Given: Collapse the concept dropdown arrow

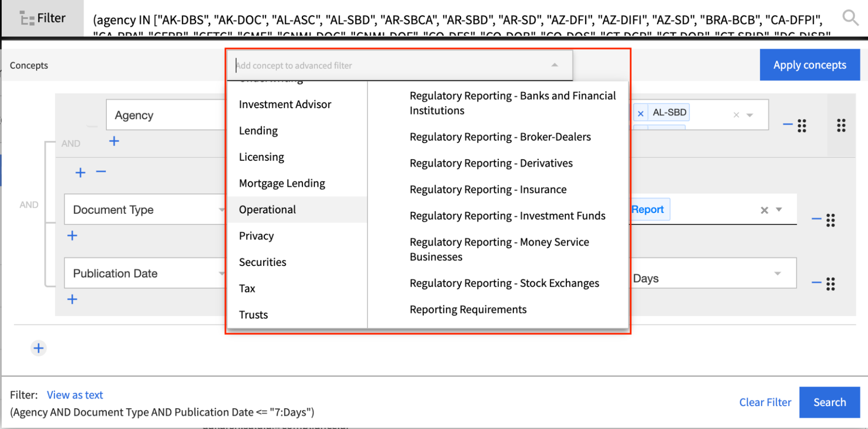Looking at the screenshot, I should [554, 65].
